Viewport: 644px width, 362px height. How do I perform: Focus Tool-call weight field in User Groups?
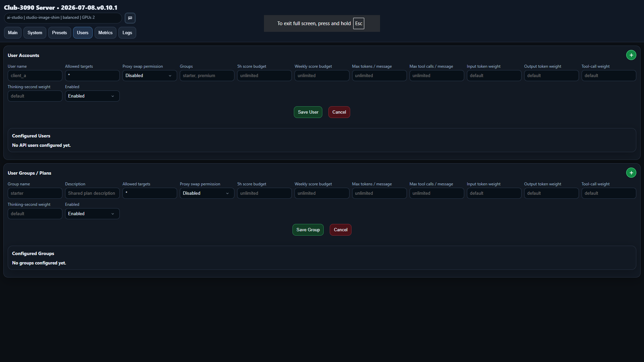[609, 193]
